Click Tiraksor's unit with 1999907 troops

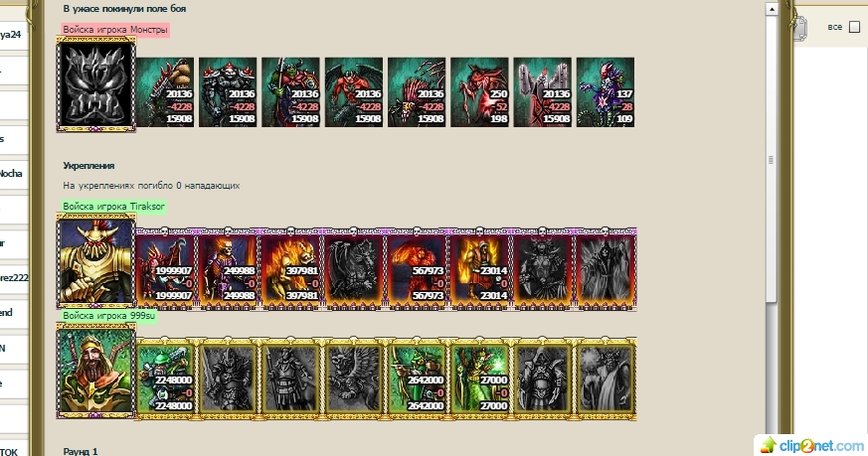click(x=165, y=268)
